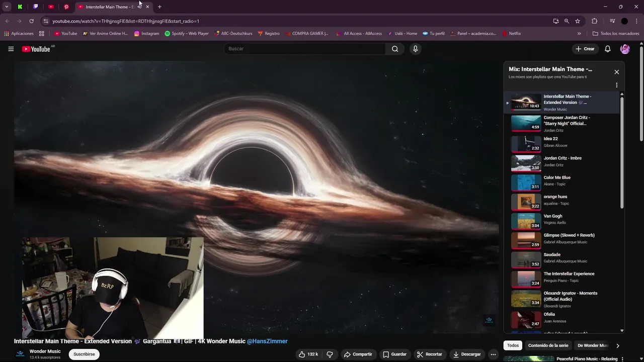
Task: Click the Guardar button
Action: (x=394, y=354)
